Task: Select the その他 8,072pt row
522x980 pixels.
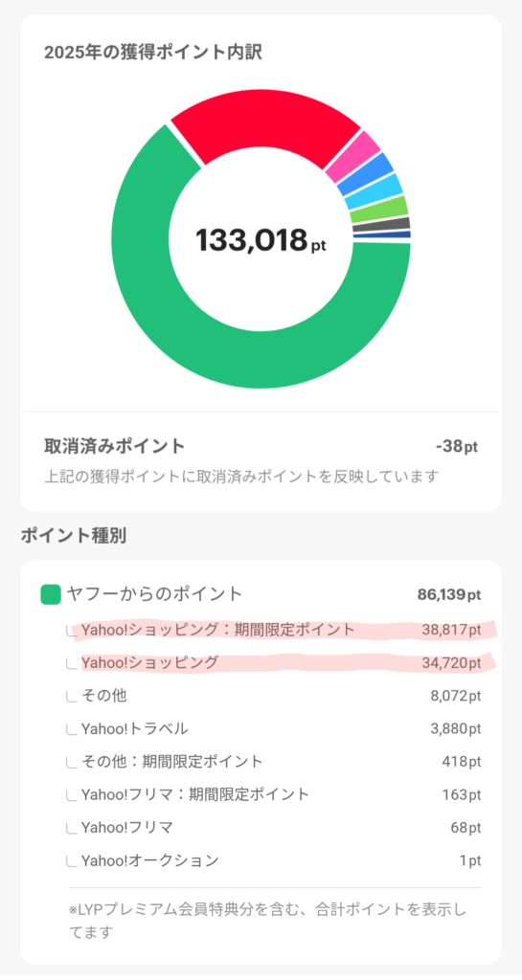Action: pos(274,696)
